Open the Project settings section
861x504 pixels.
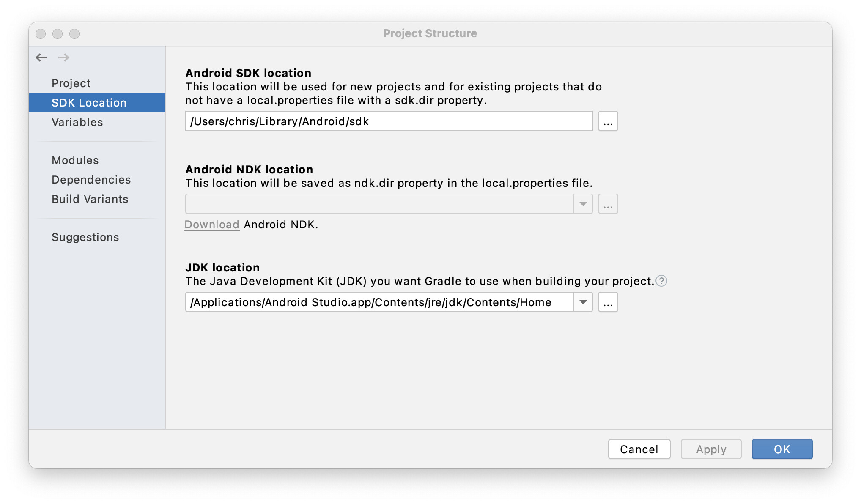tap(71, 83)
